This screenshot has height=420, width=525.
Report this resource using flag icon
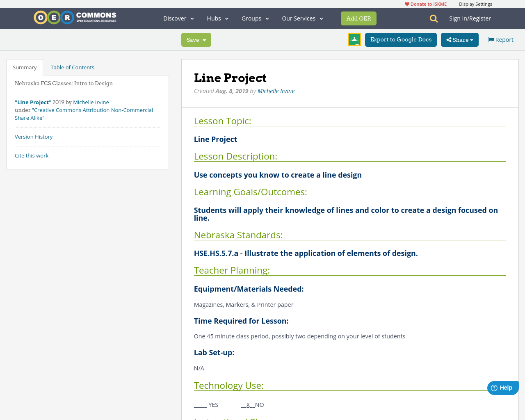500,39
